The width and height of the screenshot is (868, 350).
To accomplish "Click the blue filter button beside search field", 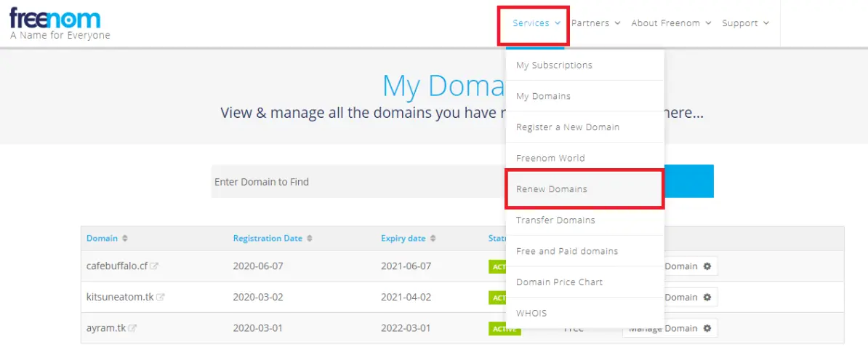I will tap(688, 181).
